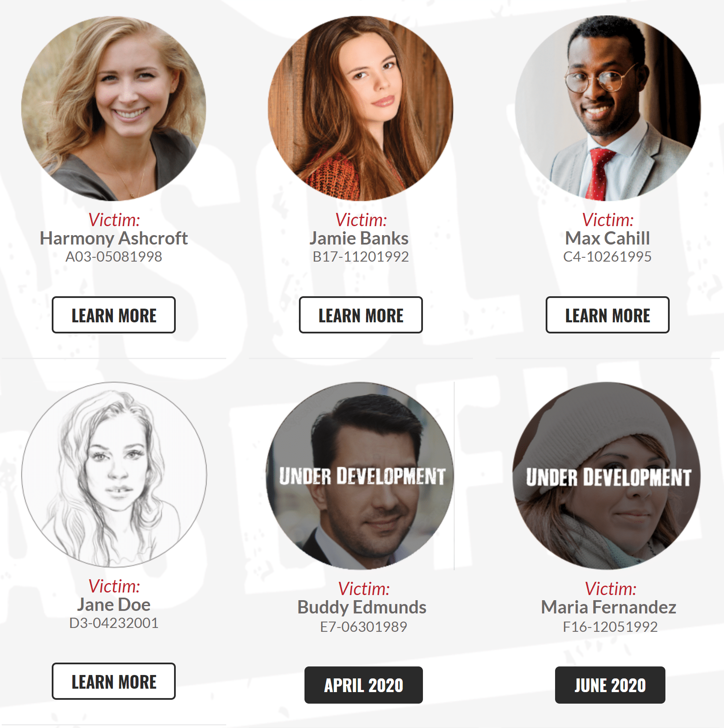The image size is (724, 728).
Task: Open the Jane Doe sketch portrait
Action: [x=114, y=475]
